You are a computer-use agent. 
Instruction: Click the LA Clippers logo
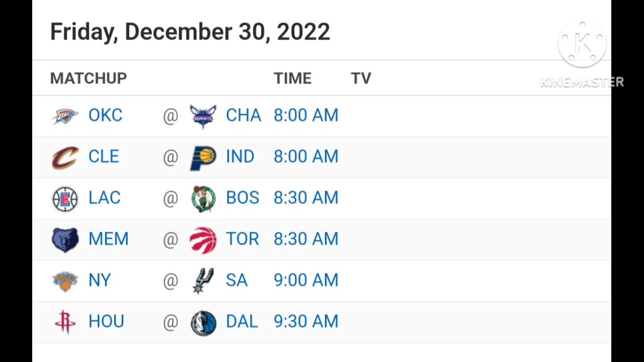(x=65, y=199)
